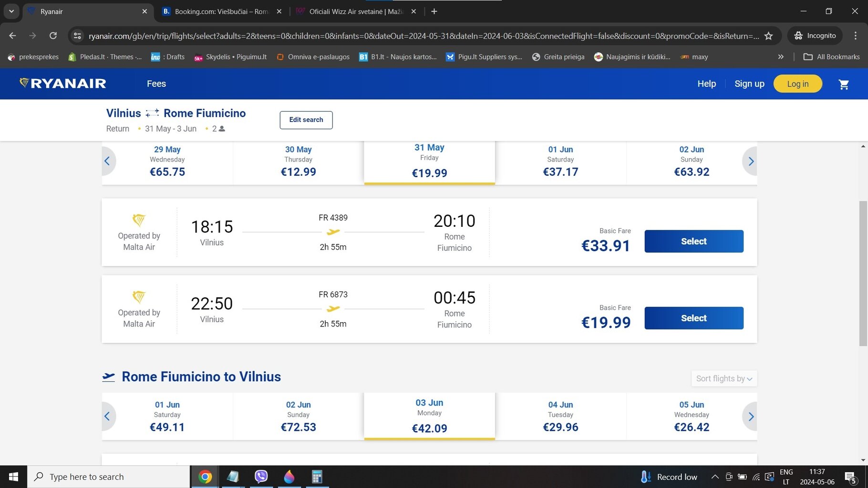Open site information icon in address bar

[77, 36]
